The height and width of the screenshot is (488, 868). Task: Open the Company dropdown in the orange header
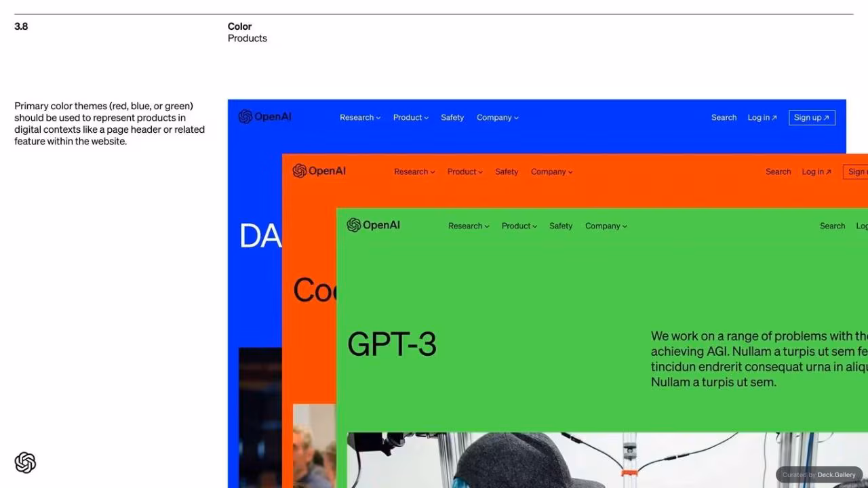tap(552, 171)
